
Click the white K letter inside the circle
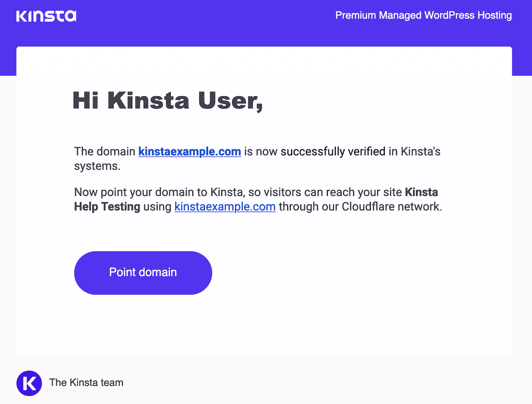[x=29, y=383]
